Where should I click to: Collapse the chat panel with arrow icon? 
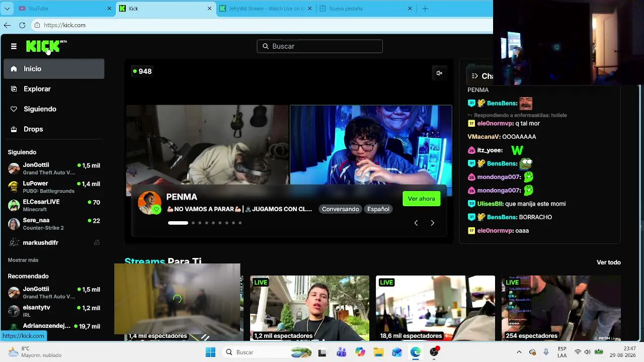(474, 76)
